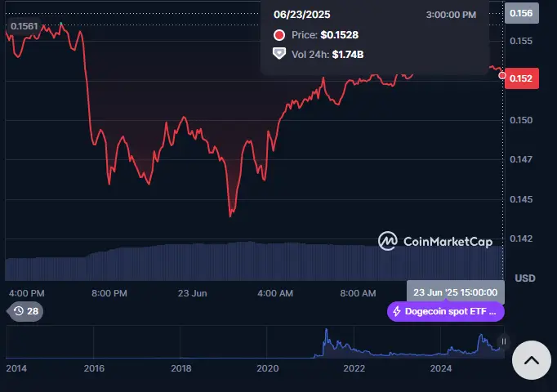Click the 8:00 PM time axis label
The image size is (557, 392).
[x=109, y=292]
